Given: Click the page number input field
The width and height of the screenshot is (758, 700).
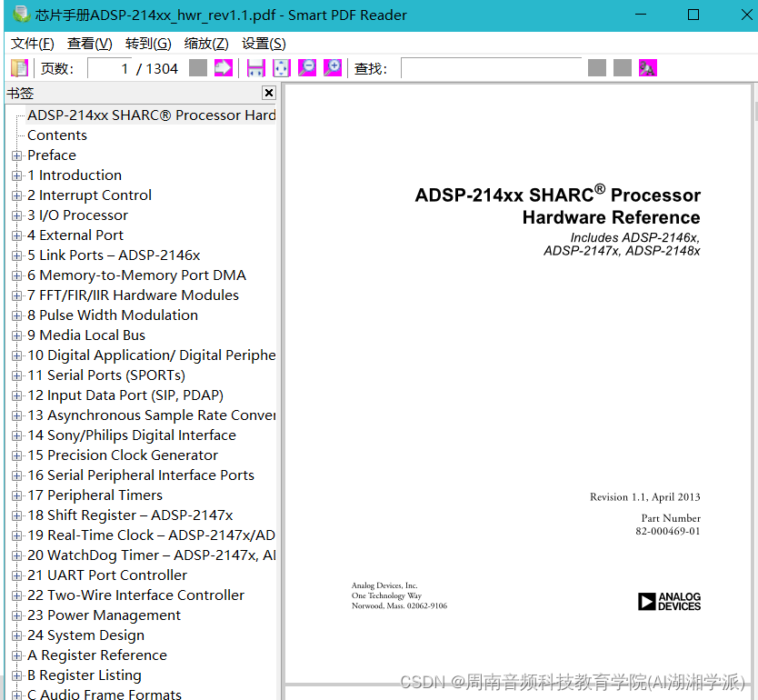Looking at the screenshot, I should click(x=110, y=69).
